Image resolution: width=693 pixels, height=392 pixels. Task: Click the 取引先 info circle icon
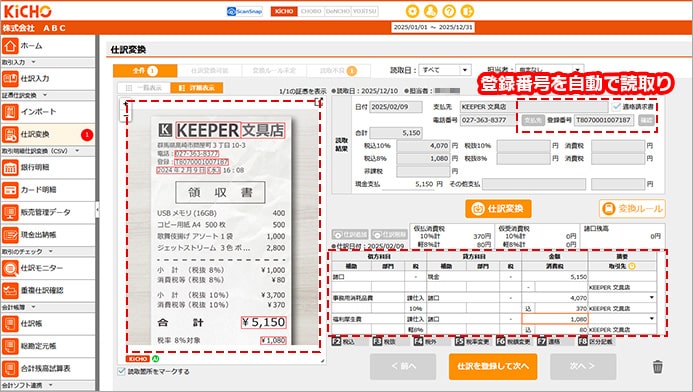pos(632,266)
